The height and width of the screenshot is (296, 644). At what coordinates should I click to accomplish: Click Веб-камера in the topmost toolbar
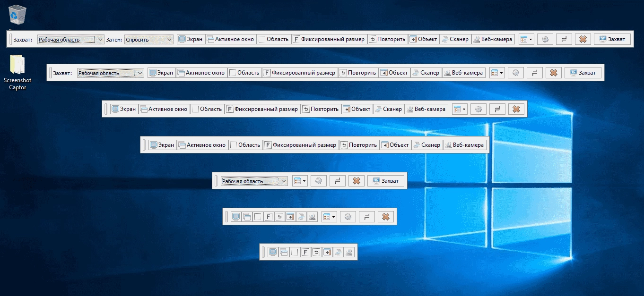point(493,39)
